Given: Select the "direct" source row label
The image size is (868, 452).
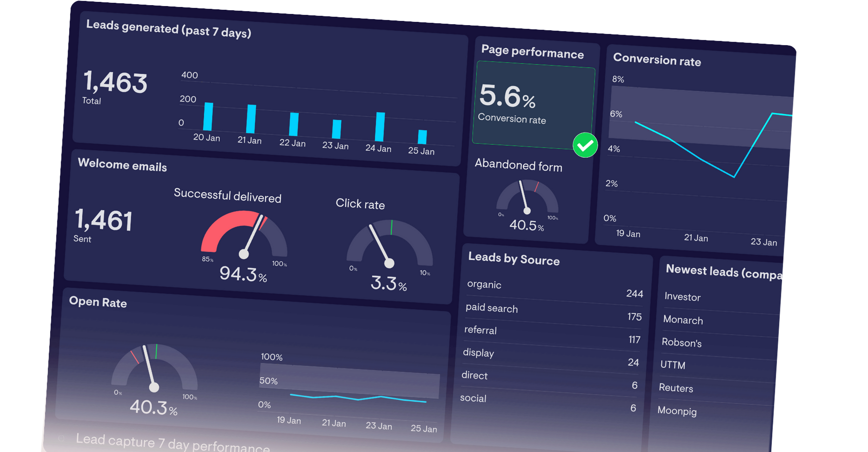Looking at the screenshot, I should point(474,375).
